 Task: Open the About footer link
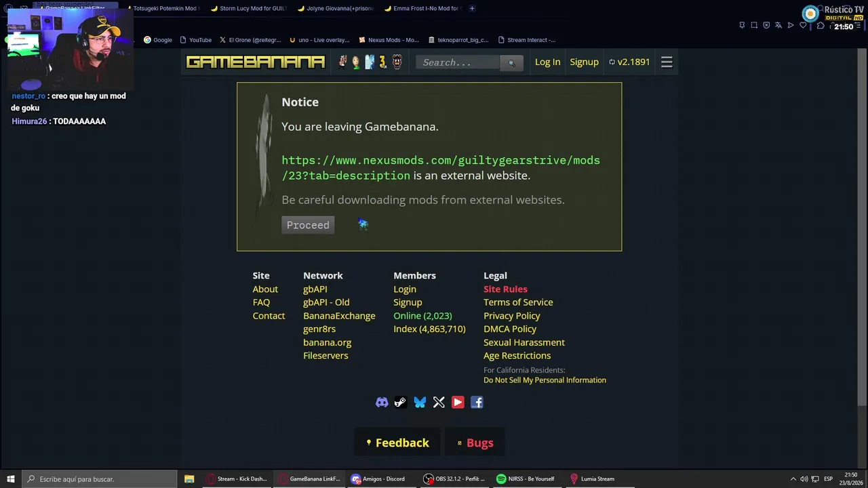click(x=265, y=289)
